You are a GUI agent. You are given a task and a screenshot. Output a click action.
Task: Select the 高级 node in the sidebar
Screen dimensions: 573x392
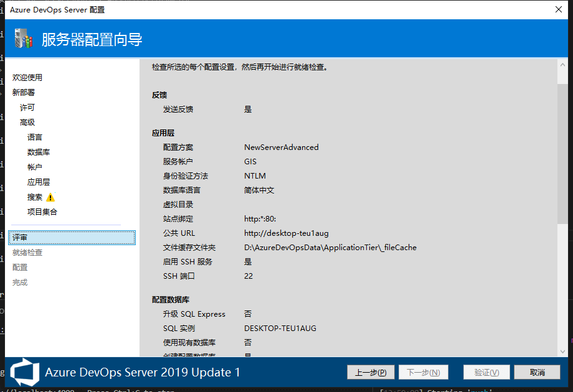tap(27, 123)
